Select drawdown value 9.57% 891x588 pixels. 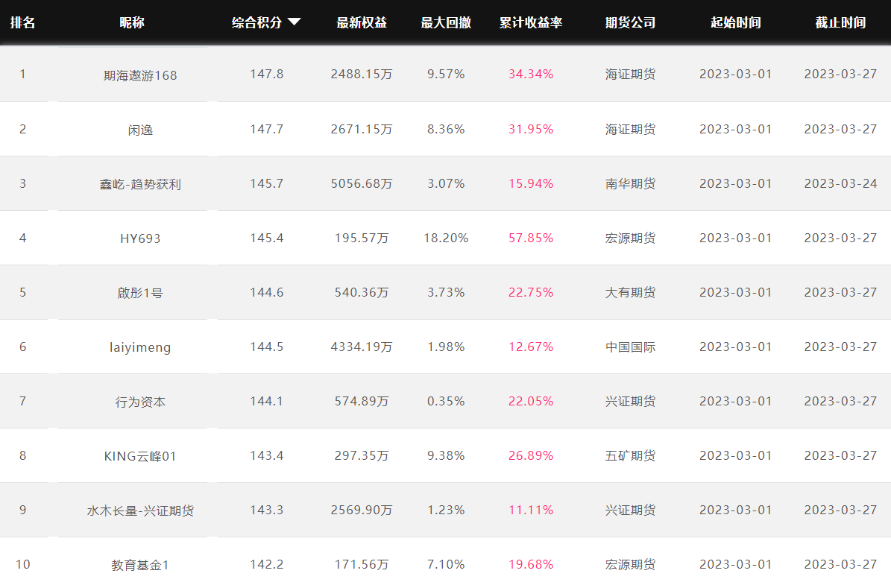point(446,75)
